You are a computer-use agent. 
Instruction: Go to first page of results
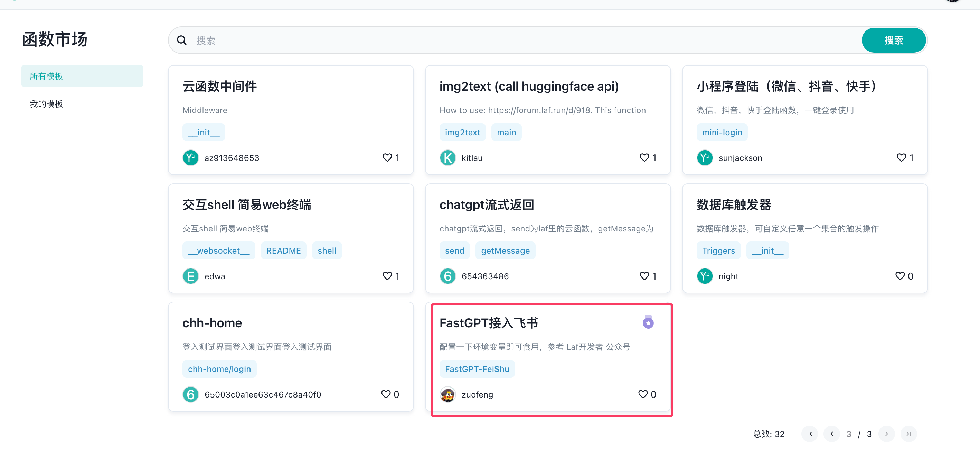coord(809,434)
